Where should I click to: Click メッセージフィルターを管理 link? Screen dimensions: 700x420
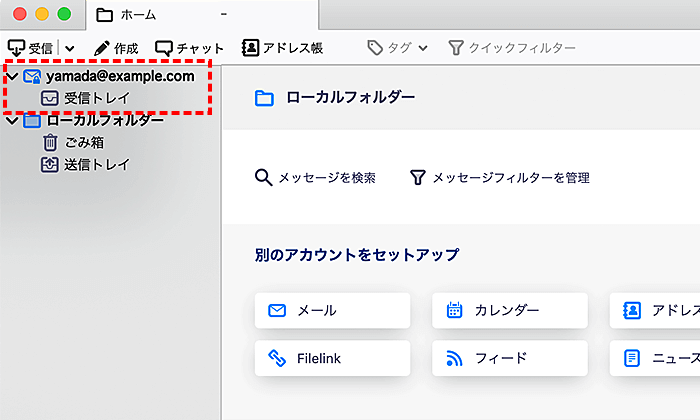coord(500,178)
